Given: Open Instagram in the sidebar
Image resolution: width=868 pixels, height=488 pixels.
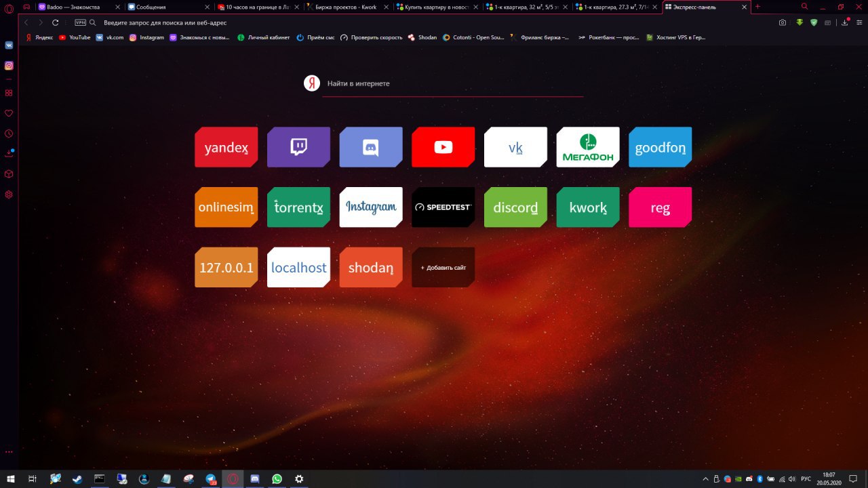Looking at the screenshot, I should tap(9, 66).
